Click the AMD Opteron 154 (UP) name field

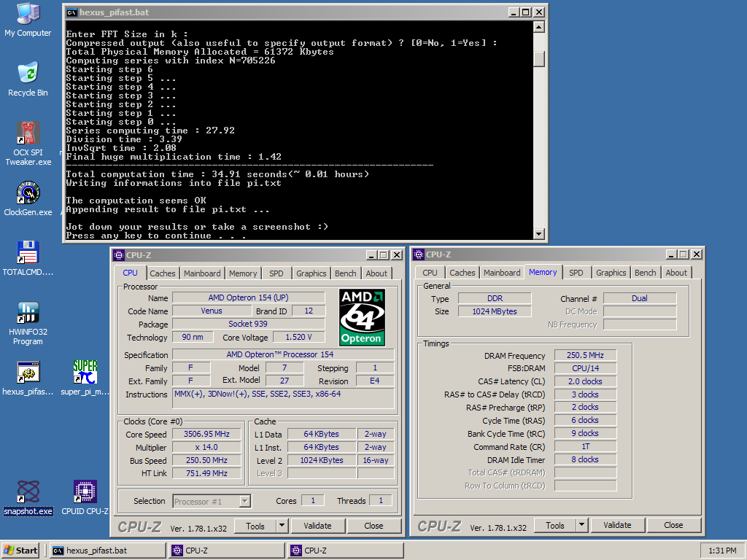(x=248, y=297)
